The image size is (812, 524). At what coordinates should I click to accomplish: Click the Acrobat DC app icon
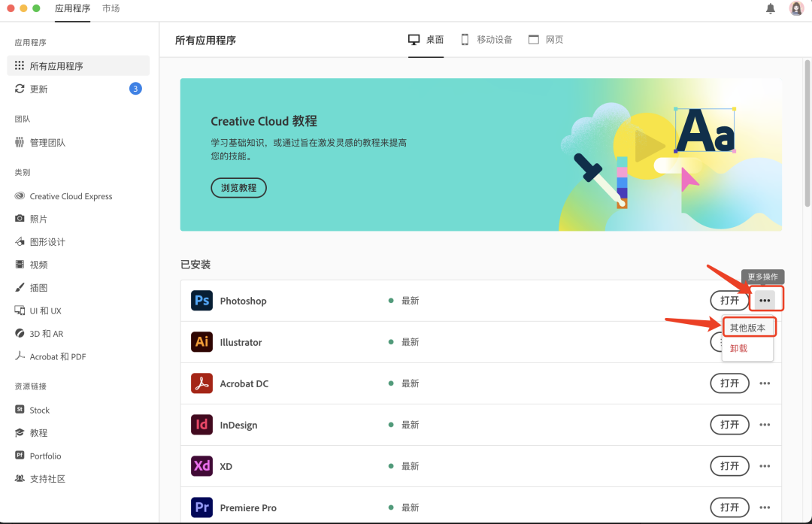click(x=201, y=383)
